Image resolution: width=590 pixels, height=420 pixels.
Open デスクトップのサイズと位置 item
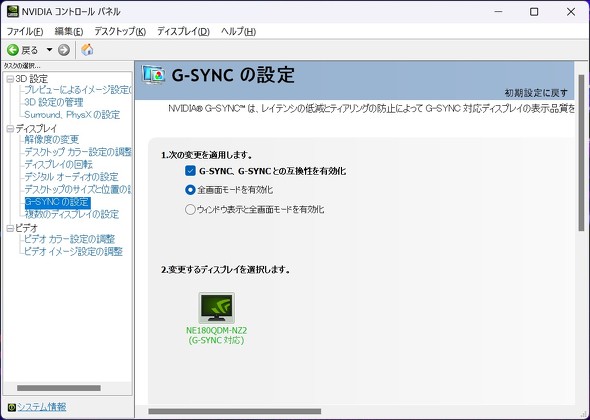pyautogui.click(x=78, y=189)
